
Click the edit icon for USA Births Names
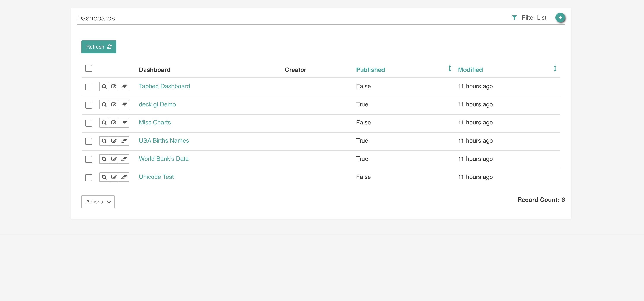pyautogui.click(x=114, y=141)
